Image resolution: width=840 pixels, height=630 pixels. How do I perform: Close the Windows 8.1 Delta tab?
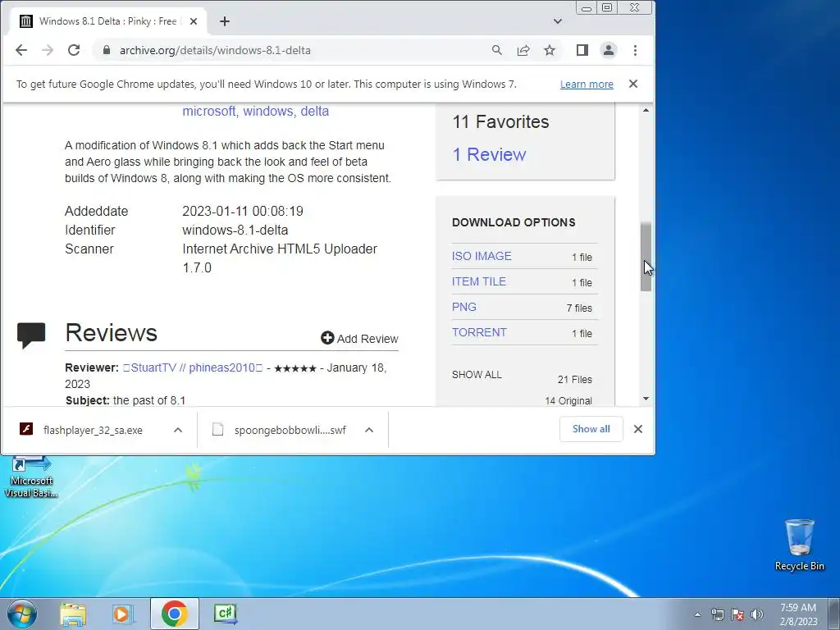tap(194, 21)
